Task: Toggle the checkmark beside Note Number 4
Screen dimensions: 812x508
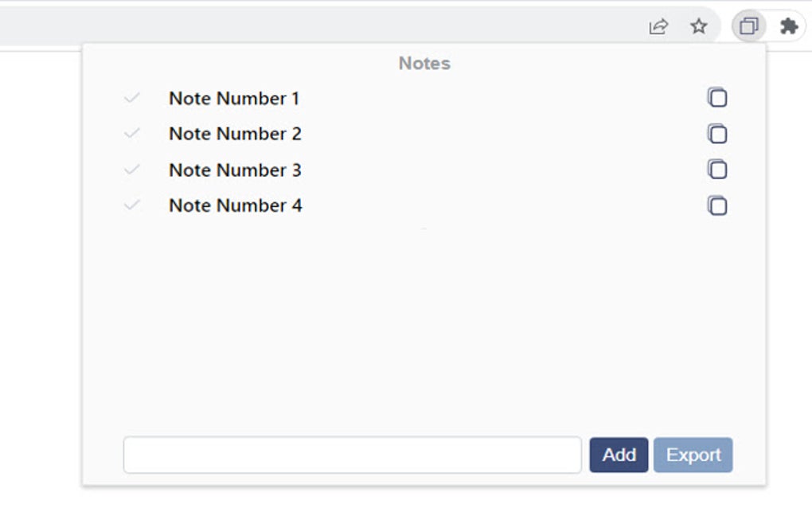Action: 132,205
